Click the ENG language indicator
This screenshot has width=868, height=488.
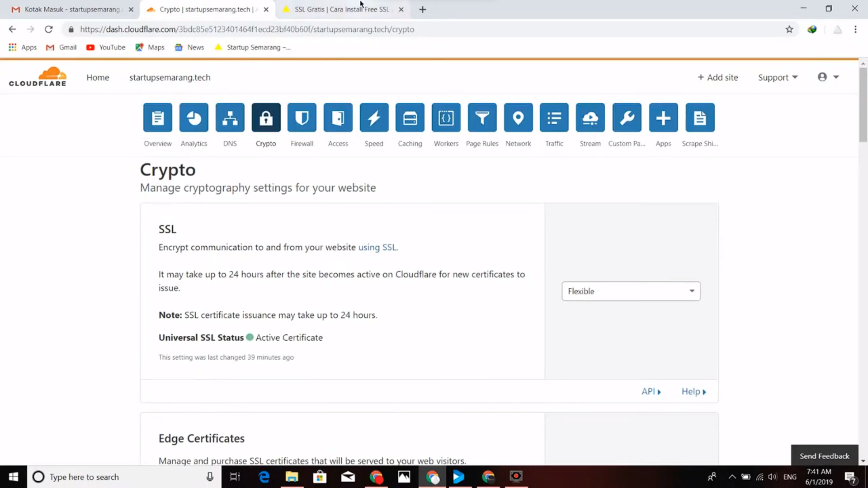[790, 477]
